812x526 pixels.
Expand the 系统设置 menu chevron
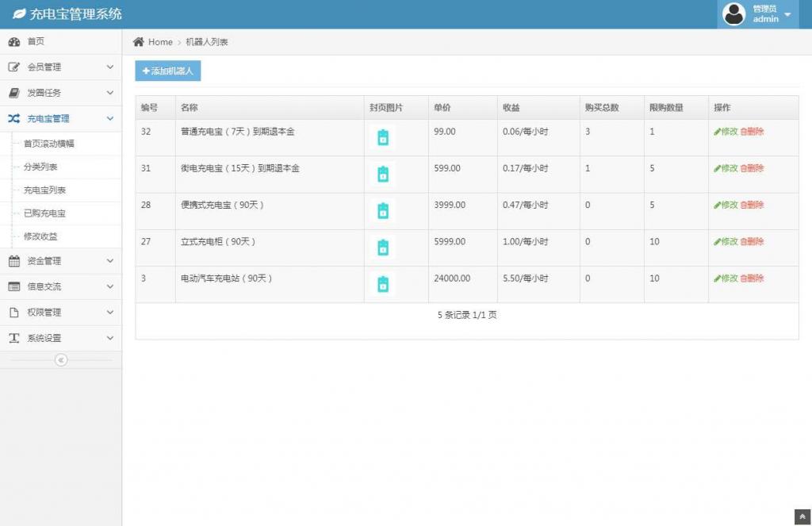[110, 338]
